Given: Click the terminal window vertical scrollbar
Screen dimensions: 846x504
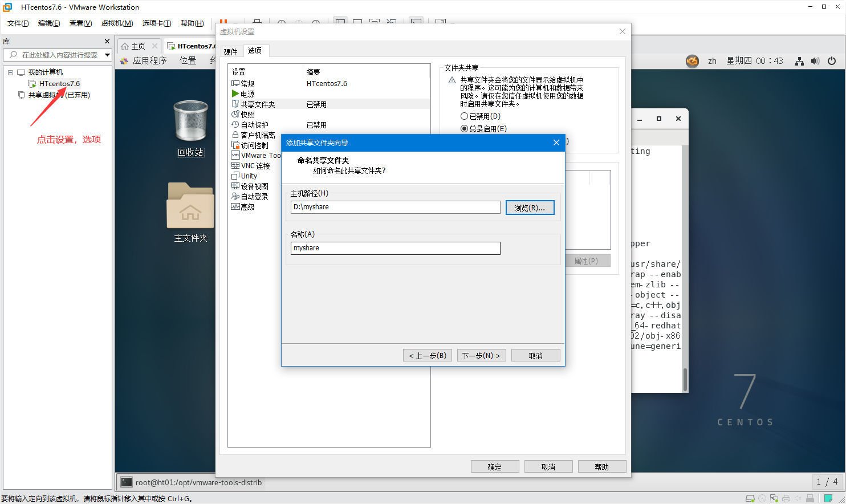Looking at the screenshot, I should 685,379.
